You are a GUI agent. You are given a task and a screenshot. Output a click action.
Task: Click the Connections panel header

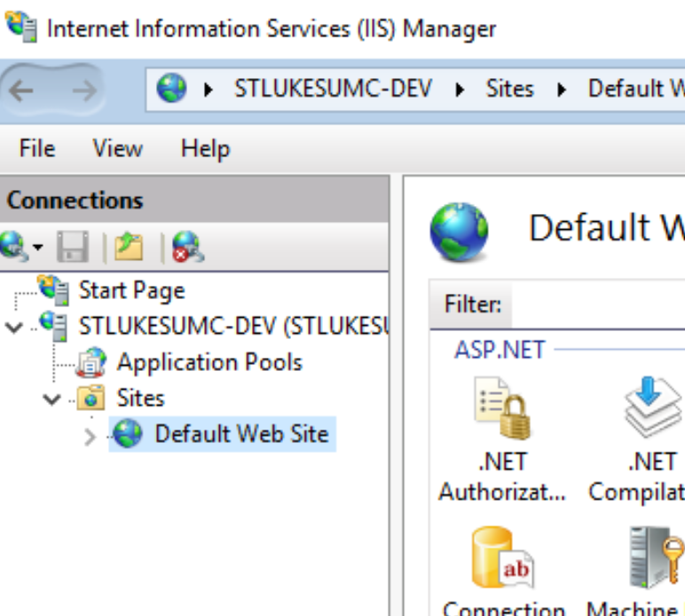(x=194, y=200)
